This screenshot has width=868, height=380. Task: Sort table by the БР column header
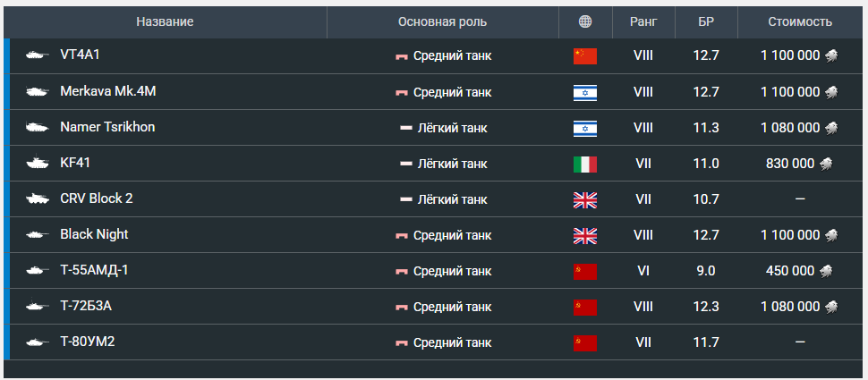pyautogui.click(x=705, y=21)
